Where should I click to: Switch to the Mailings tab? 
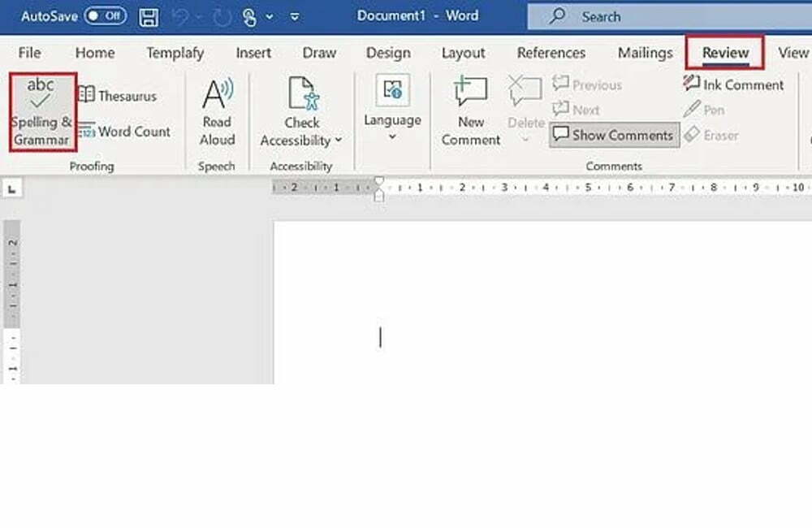(x=645, y=53)
